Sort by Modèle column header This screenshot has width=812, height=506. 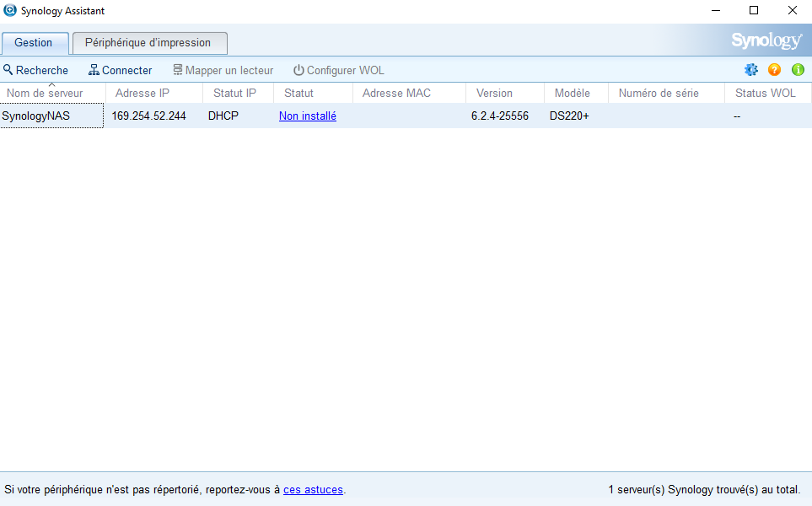point(576,94)
